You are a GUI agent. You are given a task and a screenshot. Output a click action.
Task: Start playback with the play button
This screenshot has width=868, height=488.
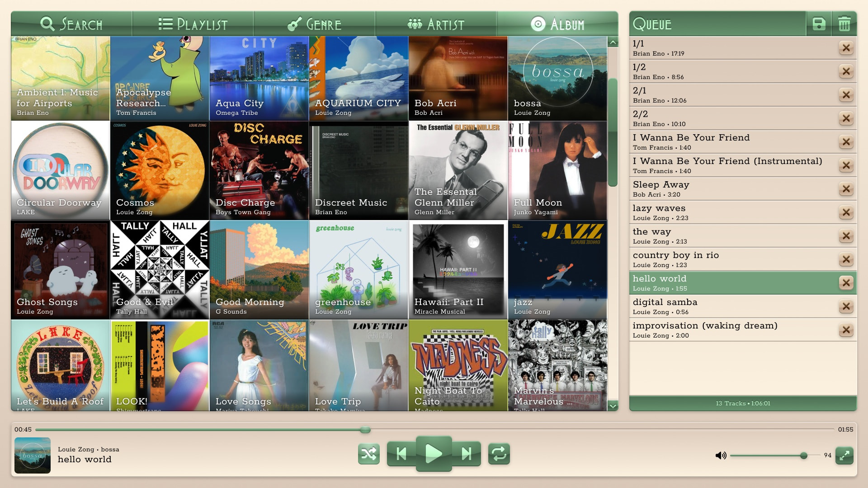pyautogui.click(x=434, y=453)
